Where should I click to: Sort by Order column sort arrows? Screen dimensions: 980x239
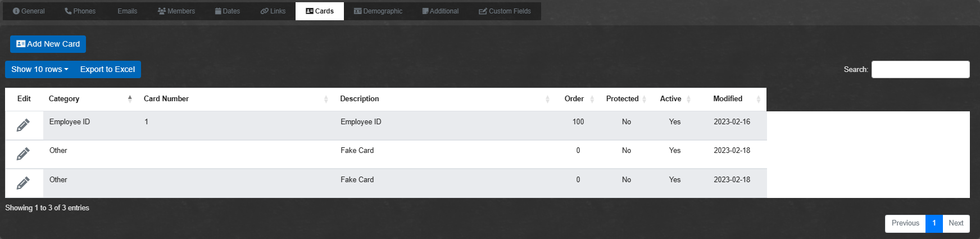(592, 99)
